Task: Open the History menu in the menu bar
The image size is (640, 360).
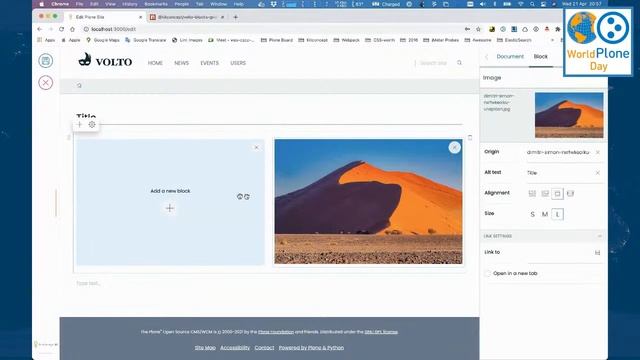Action: 129,4
